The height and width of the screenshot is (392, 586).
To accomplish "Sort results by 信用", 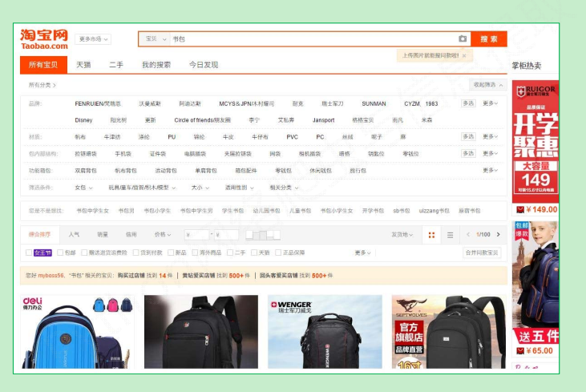I will click(x=131, y=235).
